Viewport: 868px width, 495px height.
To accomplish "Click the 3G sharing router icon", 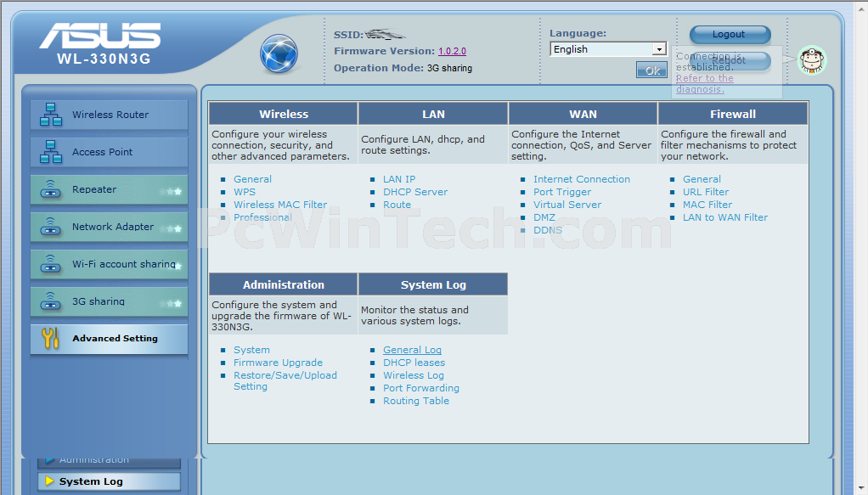I will [x=50, y=301].
